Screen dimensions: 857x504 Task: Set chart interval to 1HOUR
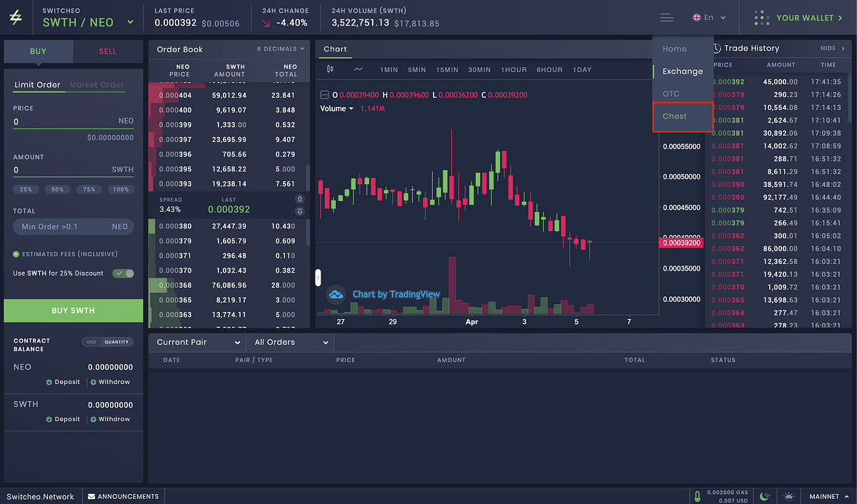pyautogui.click(x=513, y=70)
